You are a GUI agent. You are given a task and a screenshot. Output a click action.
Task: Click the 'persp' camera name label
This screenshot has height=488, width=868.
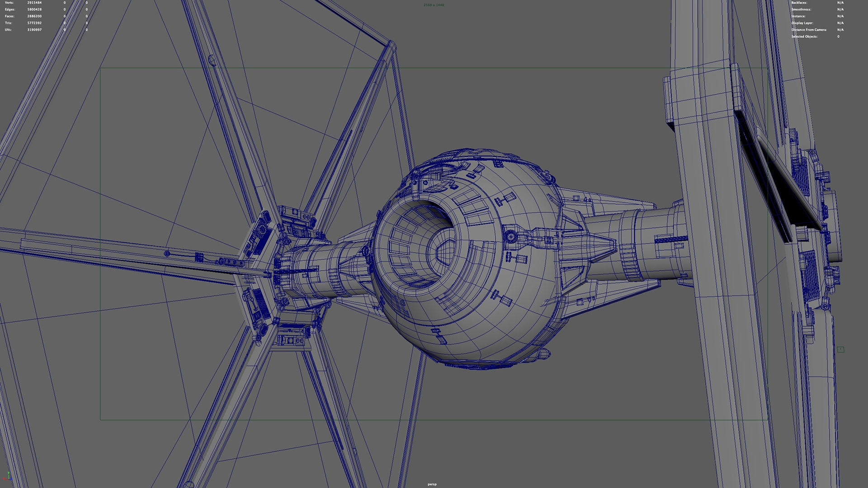click(x=432, y=484)
